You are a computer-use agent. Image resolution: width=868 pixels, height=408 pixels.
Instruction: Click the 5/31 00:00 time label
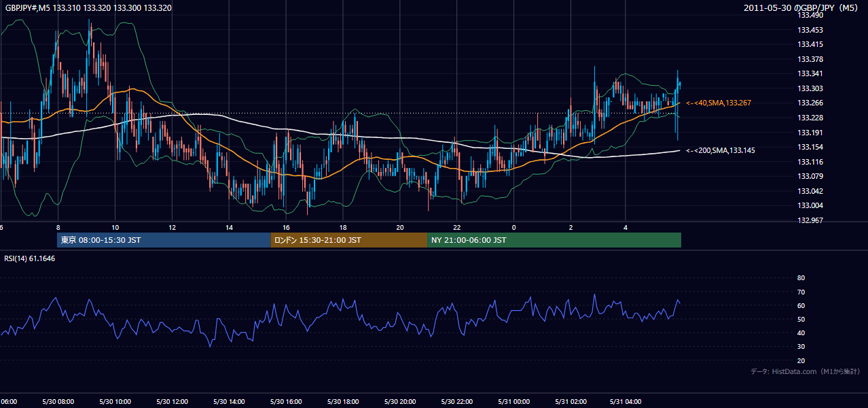pyautogui.click(x=513, y=402)
